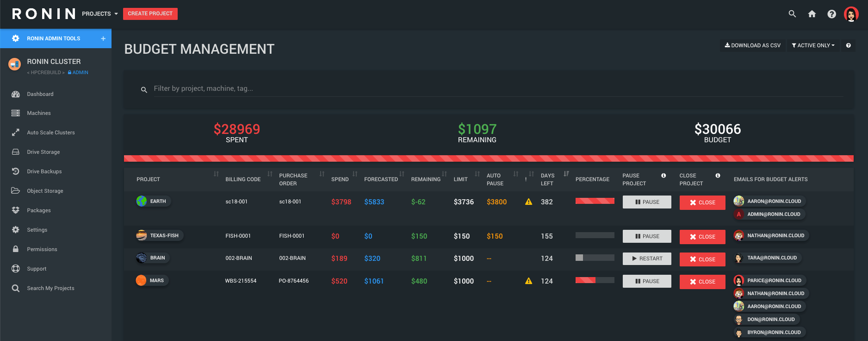This screenshot has width=868, height=341.
Task: Click the overall red budget progress bar
Action: [489, 158]
